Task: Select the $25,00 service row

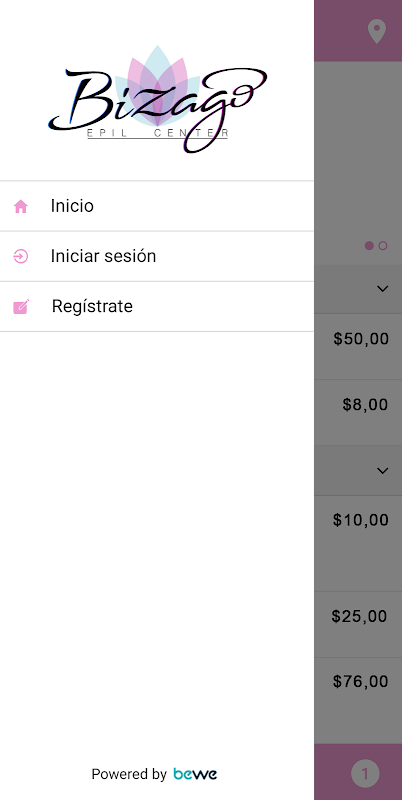Action: (358, 624)
